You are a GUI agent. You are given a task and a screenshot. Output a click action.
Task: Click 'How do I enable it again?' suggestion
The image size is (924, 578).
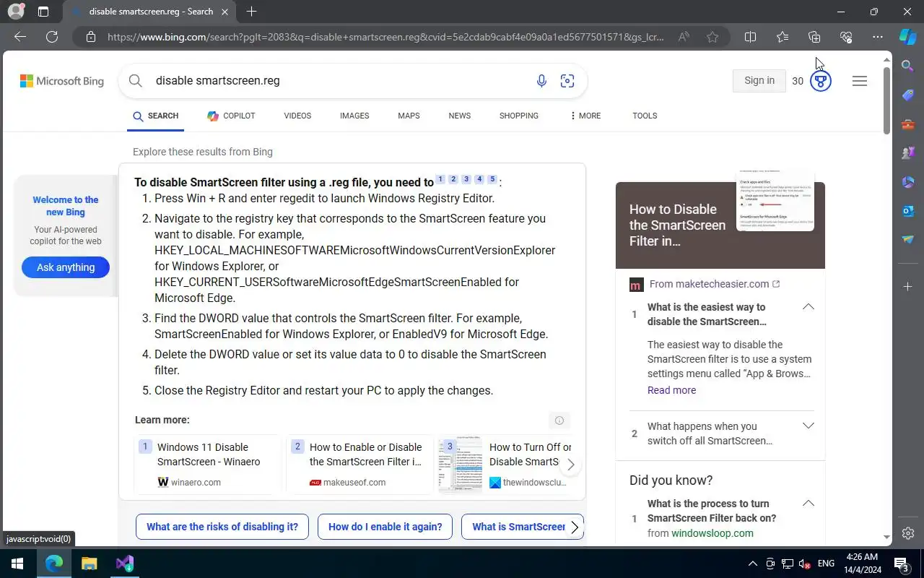[x=385, y=527]
